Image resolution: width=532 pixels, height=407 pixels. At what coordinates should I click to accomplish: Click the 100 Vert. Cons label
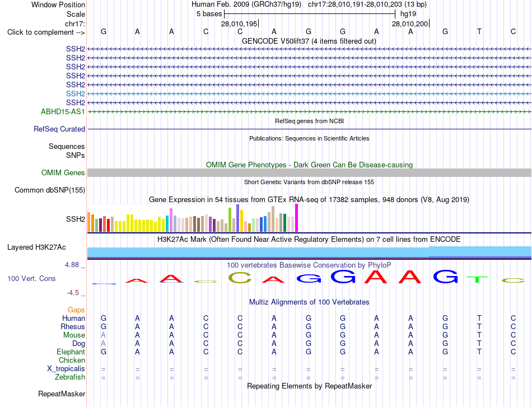[31, 278]
